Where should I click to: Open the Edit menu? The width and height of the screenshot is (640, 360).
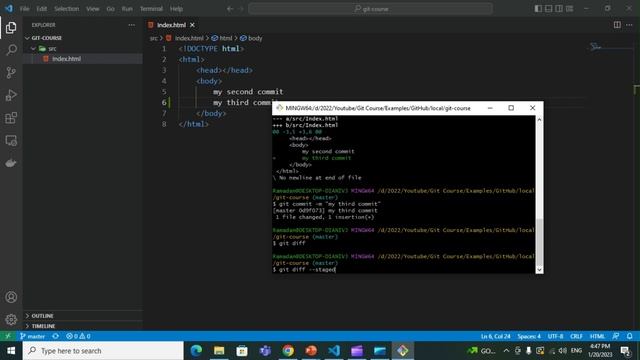(42, 9)
